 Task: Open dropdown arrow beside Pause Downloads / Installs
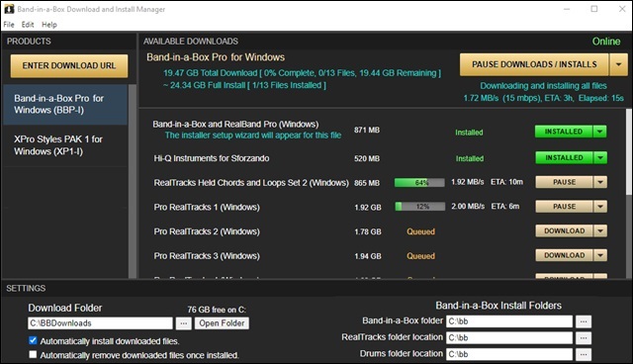coord(618,64)
